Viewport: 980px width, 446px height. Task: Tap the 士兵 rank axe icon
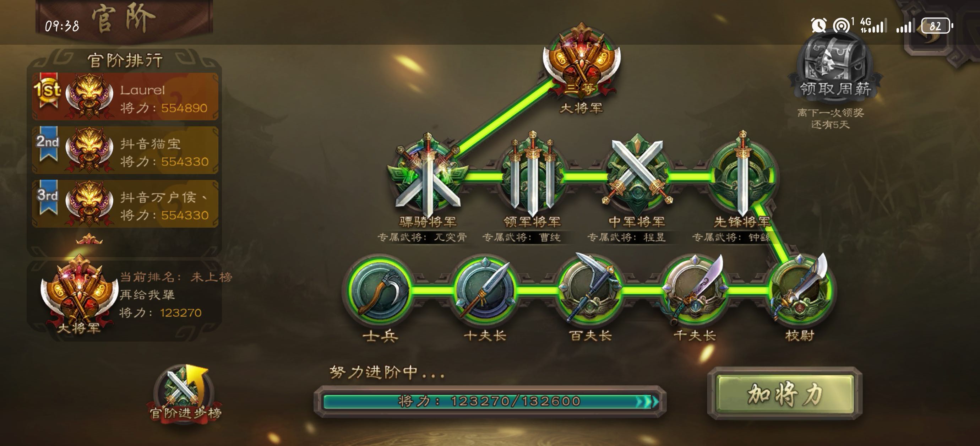(x=380, y=291)
